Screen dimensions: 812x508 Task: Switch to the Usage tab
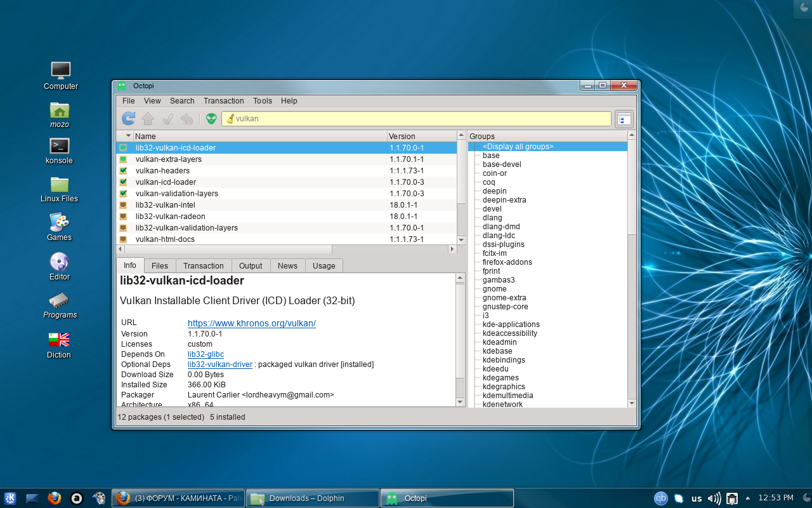pyautogui.click(x=324, y=266)
